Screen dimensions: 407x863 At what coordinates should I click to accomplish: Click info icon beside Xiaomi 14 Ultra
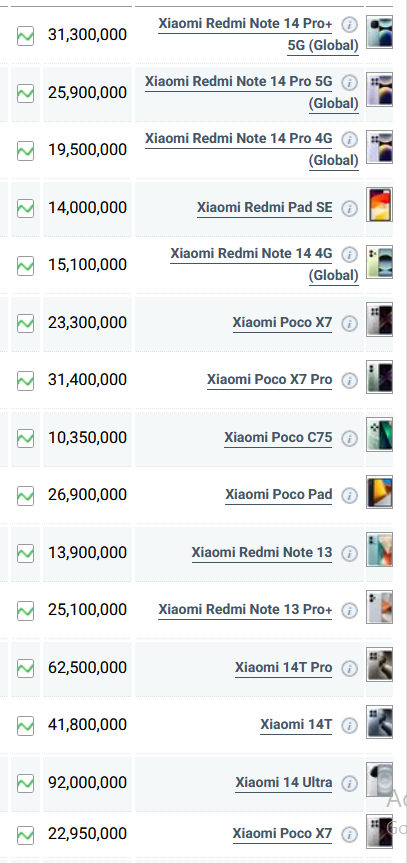(x=349, y=783)
